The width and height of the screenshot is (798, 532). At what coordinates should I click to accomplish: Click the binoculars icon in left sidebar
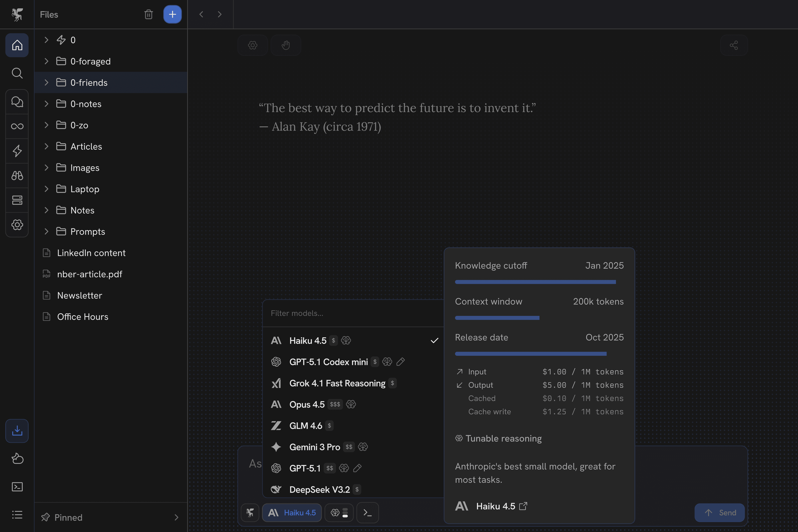17,175
